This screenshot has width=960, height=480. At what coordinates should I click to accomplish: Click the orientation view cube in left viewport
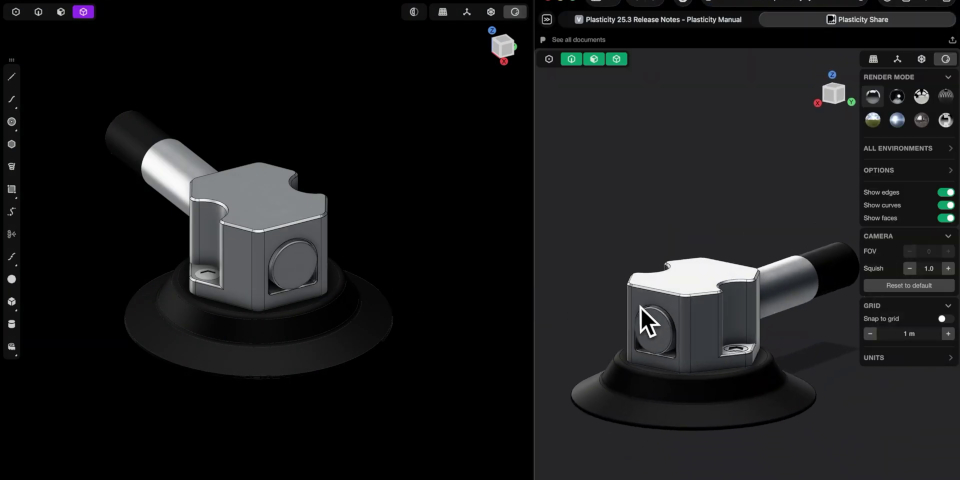click(x=502, y=45)
